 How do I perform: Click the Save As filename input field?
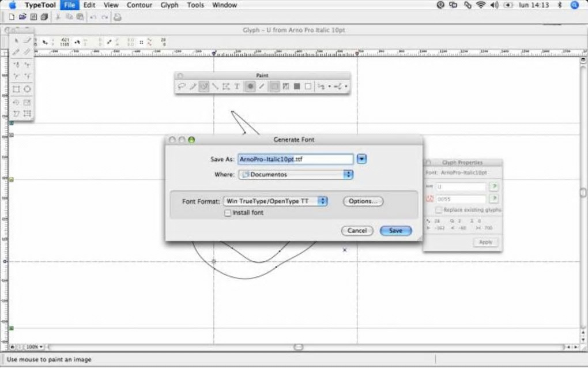click(x=296, y=159)
